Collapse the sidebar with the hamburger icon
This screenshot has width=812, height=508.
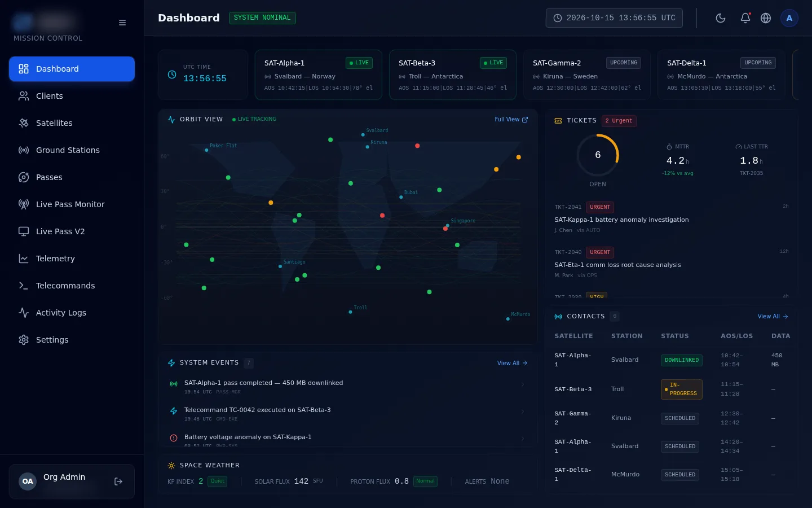pos(122,23)
